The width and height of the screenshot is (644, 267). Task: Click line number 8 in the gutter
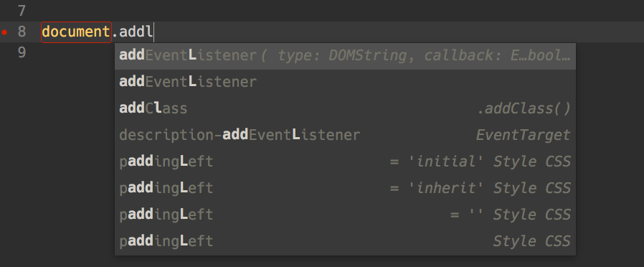pos(22,32)
